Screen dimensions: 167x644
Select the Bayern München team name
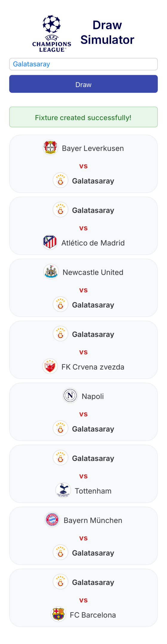[93, 520]
